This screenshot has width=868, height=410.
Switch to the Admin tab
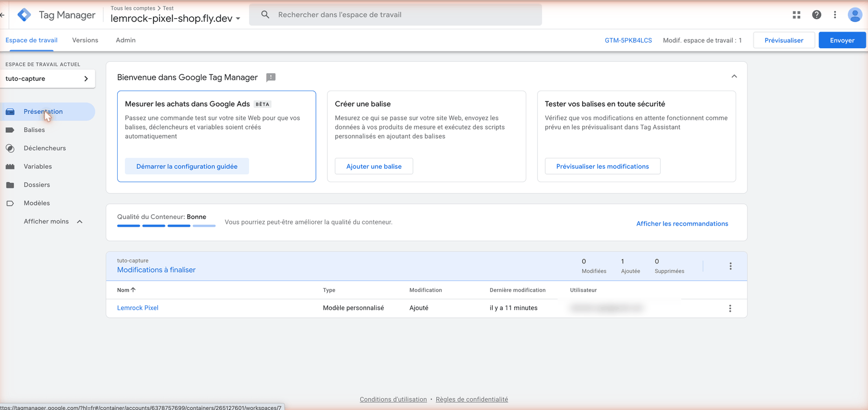tap(125, 40)
